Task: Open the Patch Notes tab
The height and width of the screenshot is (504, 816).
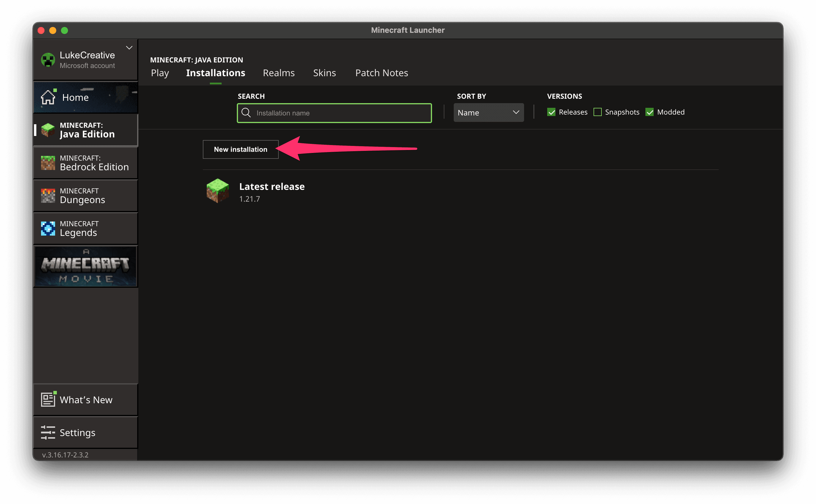Action: (381, 73)
